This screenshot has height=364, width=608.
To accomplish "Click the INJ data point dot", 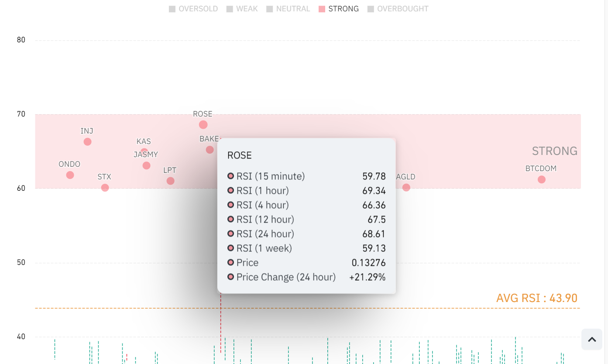I will (87, 142).
